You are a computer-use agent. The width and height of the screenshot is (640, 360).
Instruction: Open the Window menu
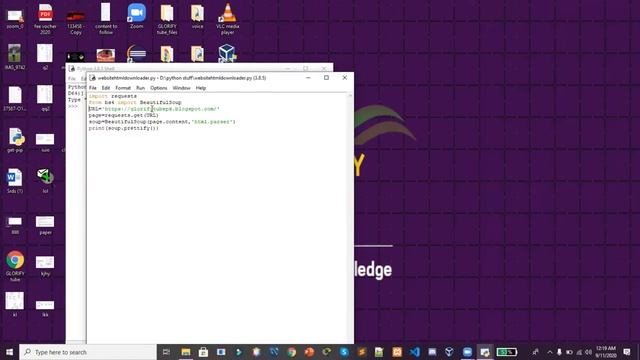(181, 88)
